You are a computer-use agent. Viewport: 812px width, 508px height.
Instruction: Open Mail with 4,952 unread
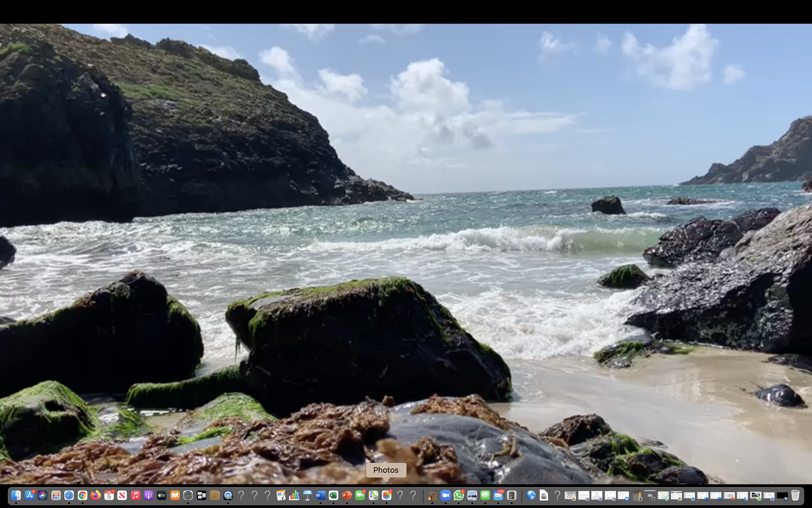tap(498, 495)
